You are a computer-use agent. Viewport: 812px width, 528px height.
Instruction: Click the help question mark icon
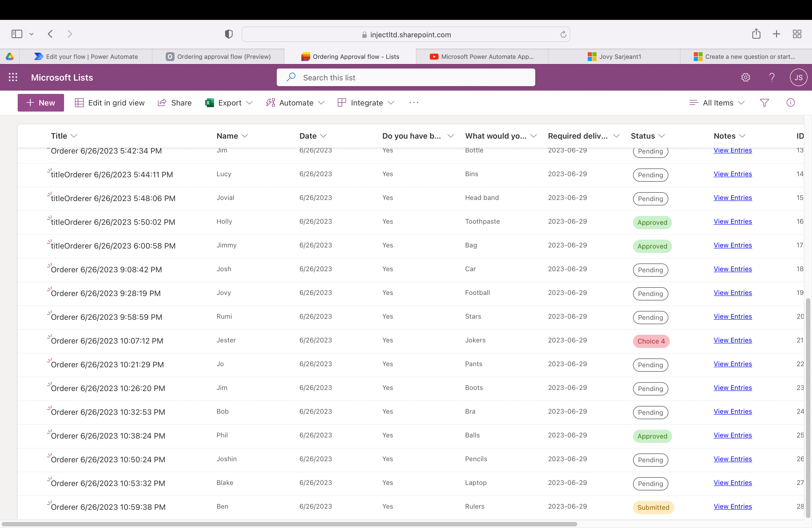coord(772,77)
